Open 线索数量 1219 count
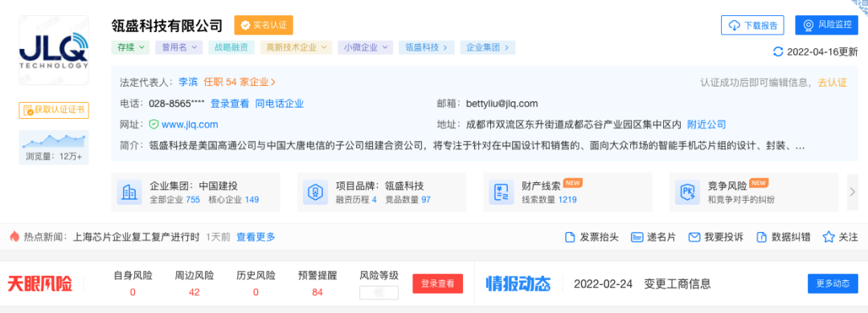The width and height of the screenshot is (868, 313). click(x=549, y=200)
